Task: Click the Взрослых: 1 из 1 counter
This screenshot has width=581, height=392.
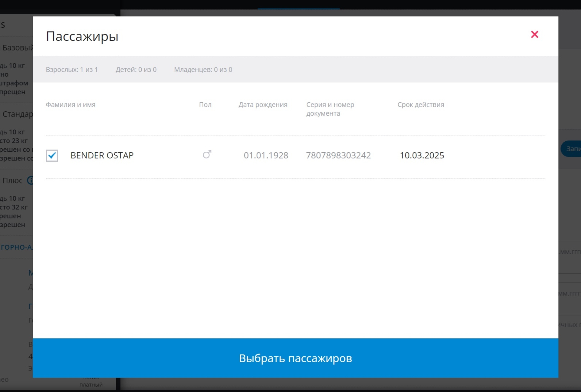Action: tap(72, 70)
